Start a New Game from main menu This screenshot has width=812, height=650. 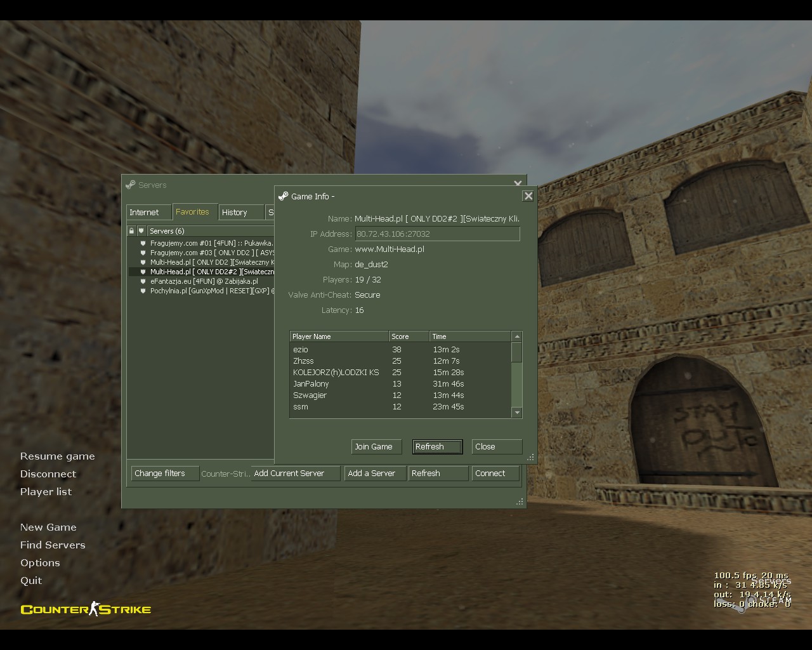[48, 527]
